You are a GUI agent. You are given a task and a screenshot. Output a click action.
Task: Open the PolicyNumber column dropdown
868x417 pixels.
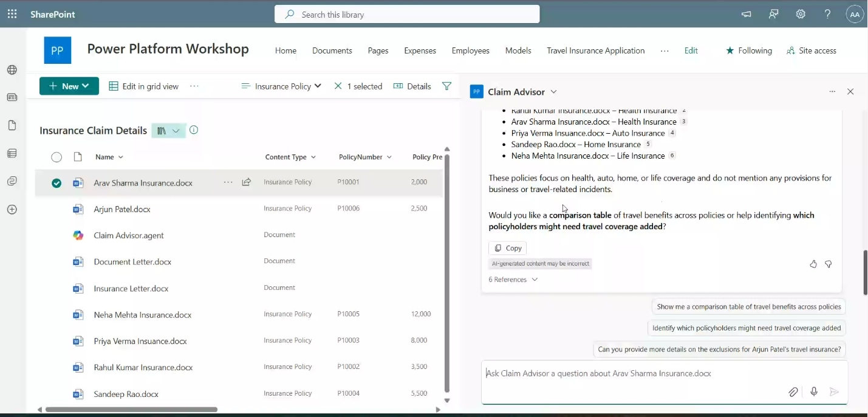365,157
